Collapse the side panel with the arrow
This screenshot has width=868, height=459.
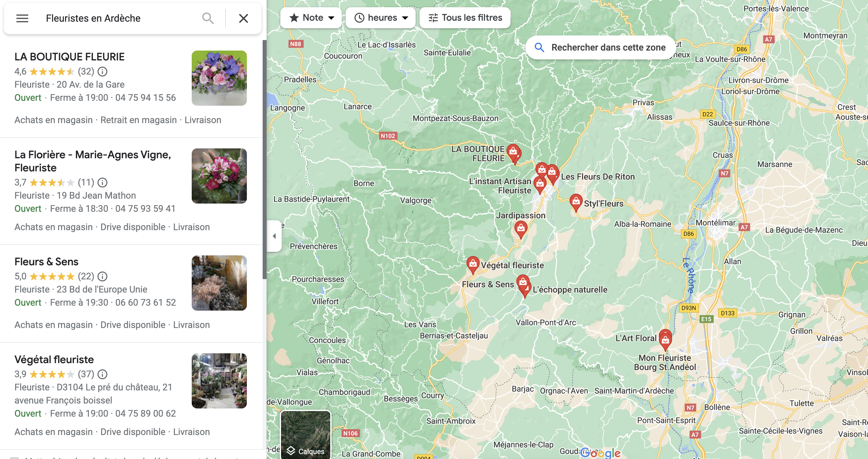(274, 236)
